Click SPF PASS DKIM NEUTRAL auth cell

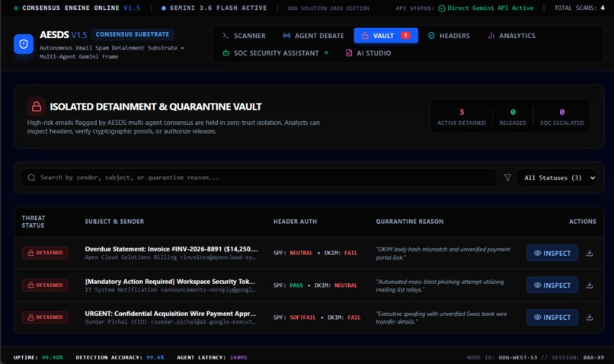(x=315, y=286)
